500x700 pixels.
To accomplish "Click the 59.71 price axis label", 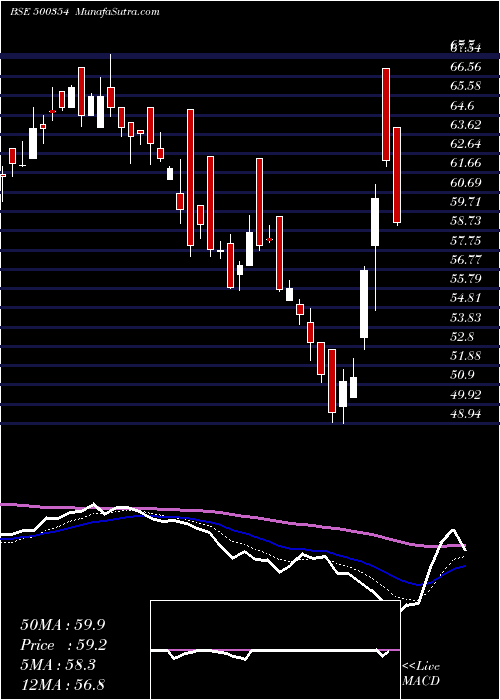I will 466,202.
